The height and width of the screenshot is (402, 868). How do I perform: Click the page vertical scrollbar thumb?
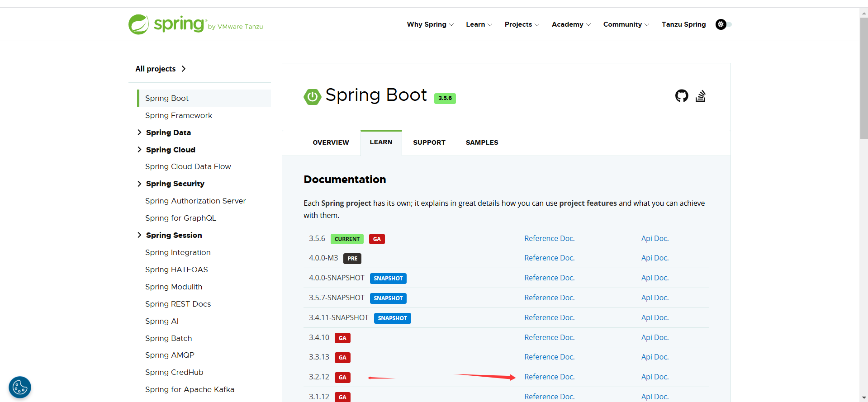(863, 78)
